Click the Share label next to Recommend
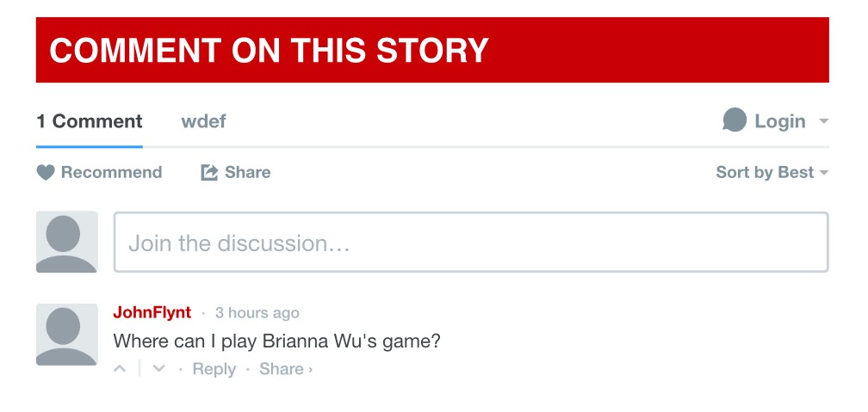Image resolution: width=868 pixels, height=412 pixels. pyautogui.click(x=247, y=173)
